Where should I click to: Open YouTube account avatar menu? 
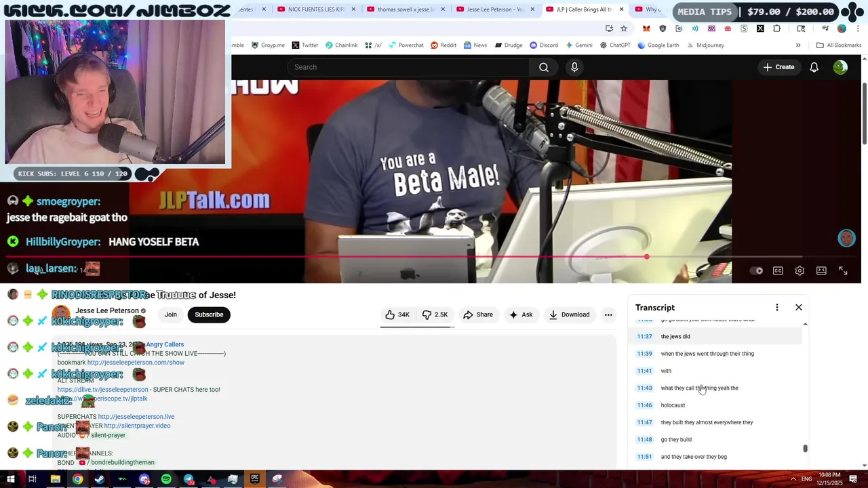[x=840, y=67]
